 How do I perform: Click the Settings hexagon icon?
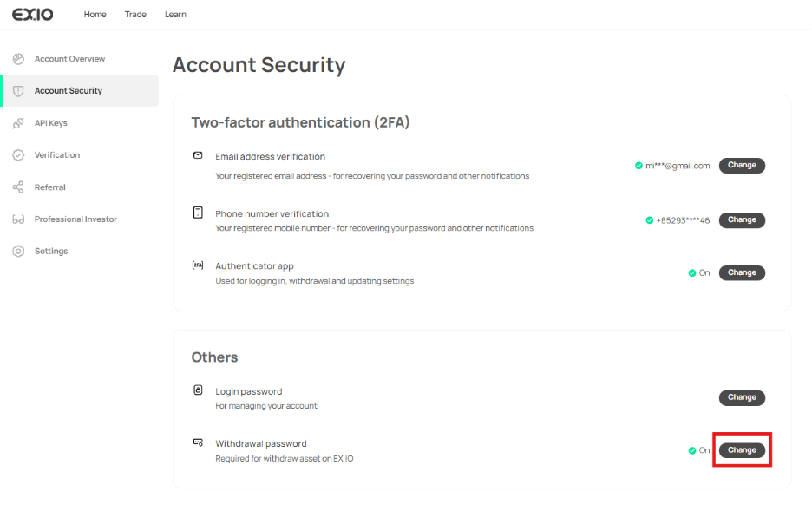tap(18, 252)
